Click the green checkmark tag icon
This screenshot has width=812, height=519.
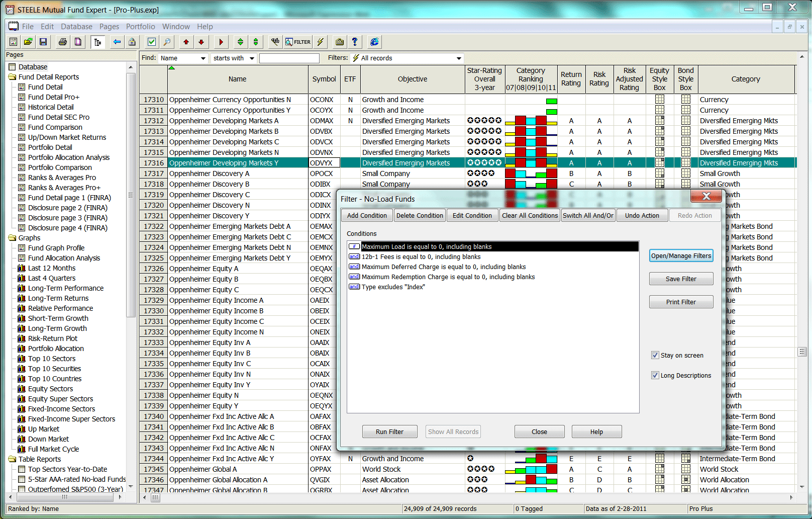(152, 42)
